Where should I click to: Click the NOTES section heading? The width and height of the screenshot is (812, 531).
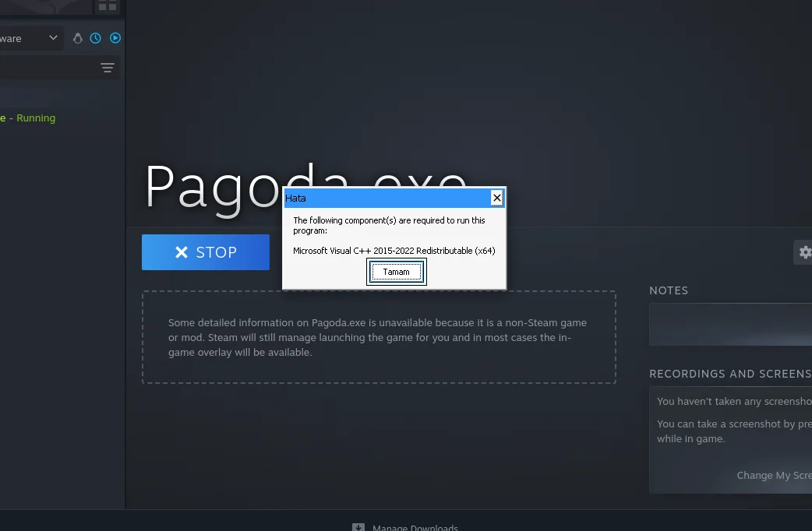tap(669, 290)
